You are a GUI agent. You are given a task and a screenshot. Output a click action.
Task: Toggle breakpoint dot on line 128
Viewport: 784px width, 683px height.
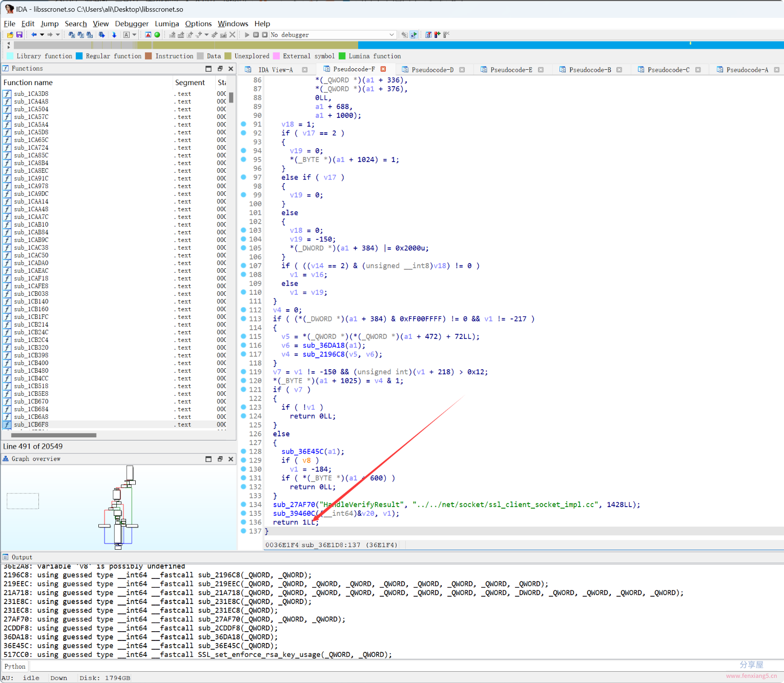243,451
